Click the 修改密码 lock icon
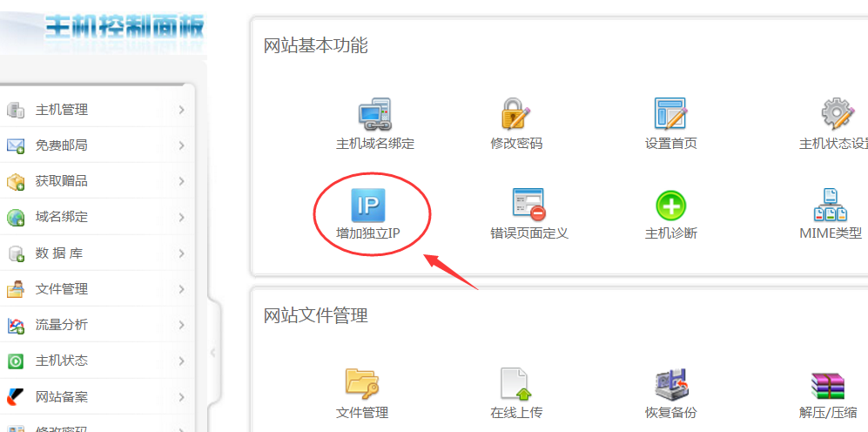The width and height of the screenshot is (868, 432). click(x=515, y=115)
